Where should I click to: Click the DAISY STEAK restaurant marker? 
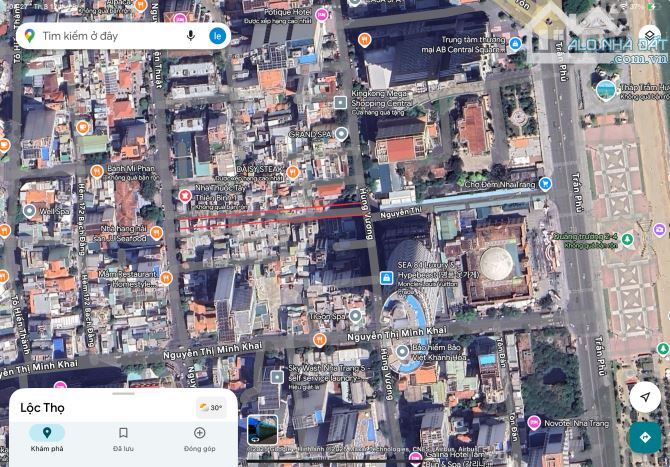click(293, 172)
